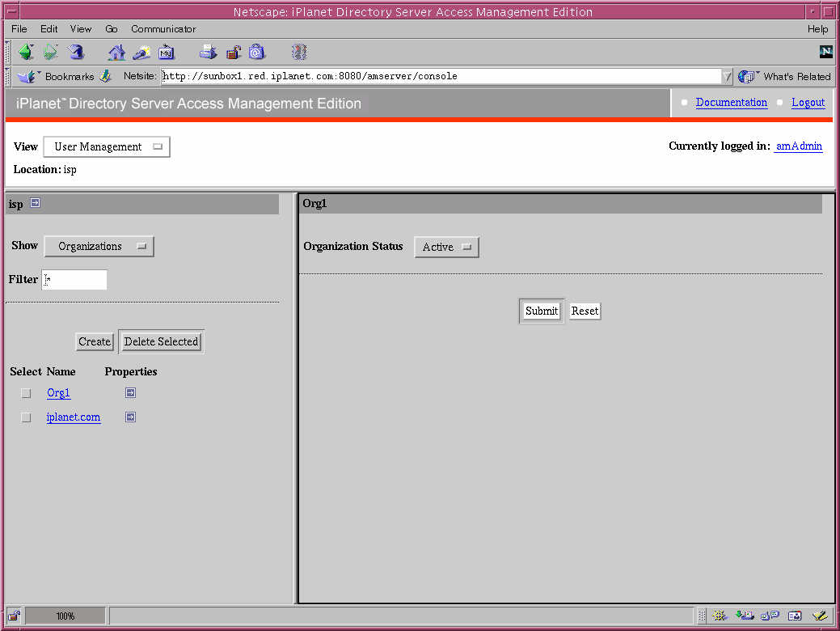The height and width of the screenshot is (631, 840).
Task: Open properties arrow for Org1
Action: pyautogui.click(x=130, y=393)
